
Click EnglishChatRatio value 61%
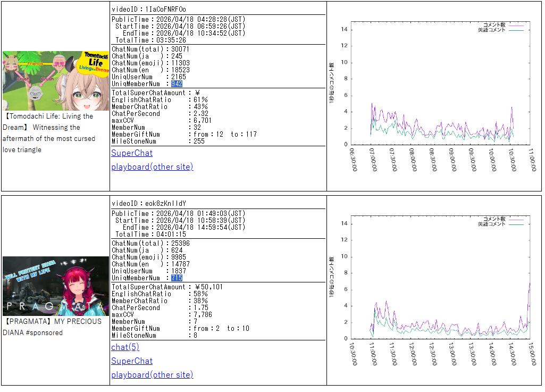(x=200, y=100)
